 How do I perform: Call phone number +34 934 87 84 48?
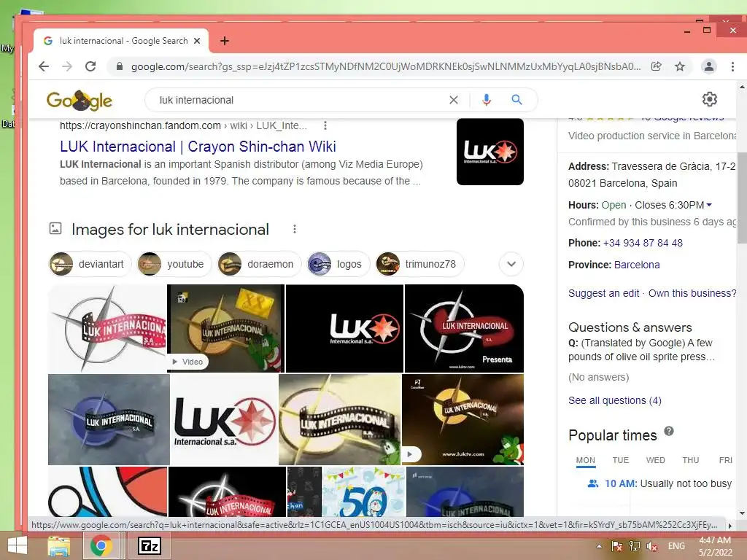[643, 243]
